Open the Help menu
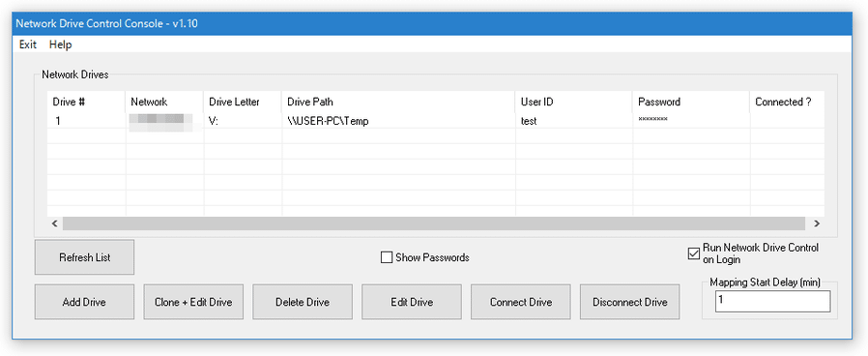868x356 pixels. (x=60, y=44)
